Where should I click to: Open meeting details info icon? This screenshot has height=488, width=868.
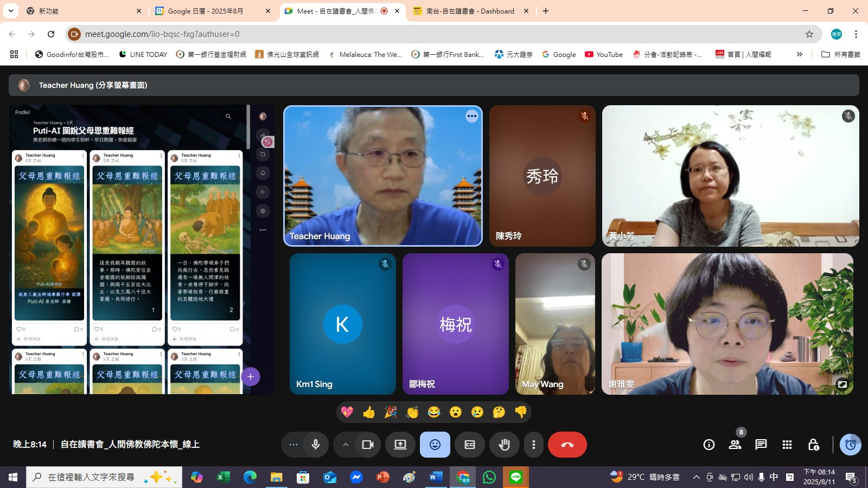[709, 445]
